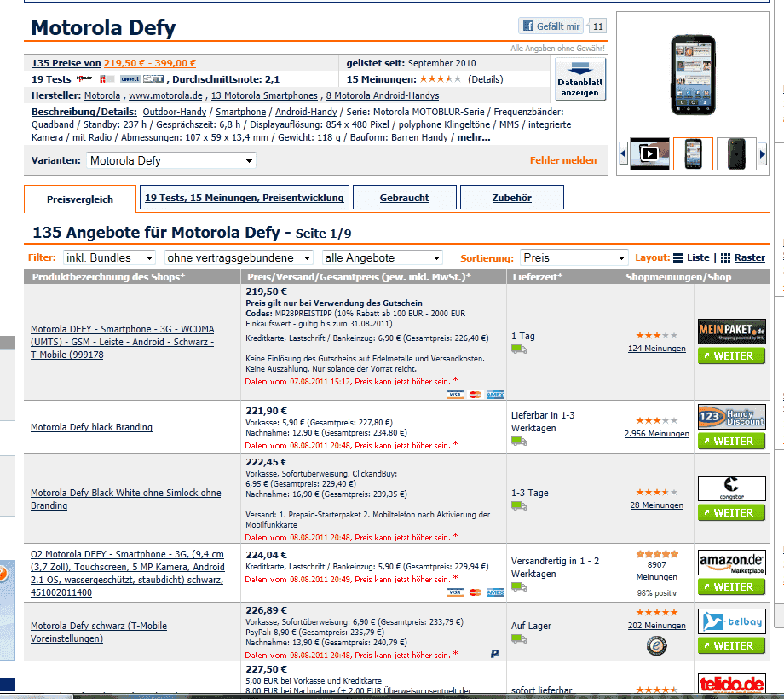This screenshot has width=784, height=699.
Task: Click the '(Details)' link next to star rating
Action: point(486,79)
